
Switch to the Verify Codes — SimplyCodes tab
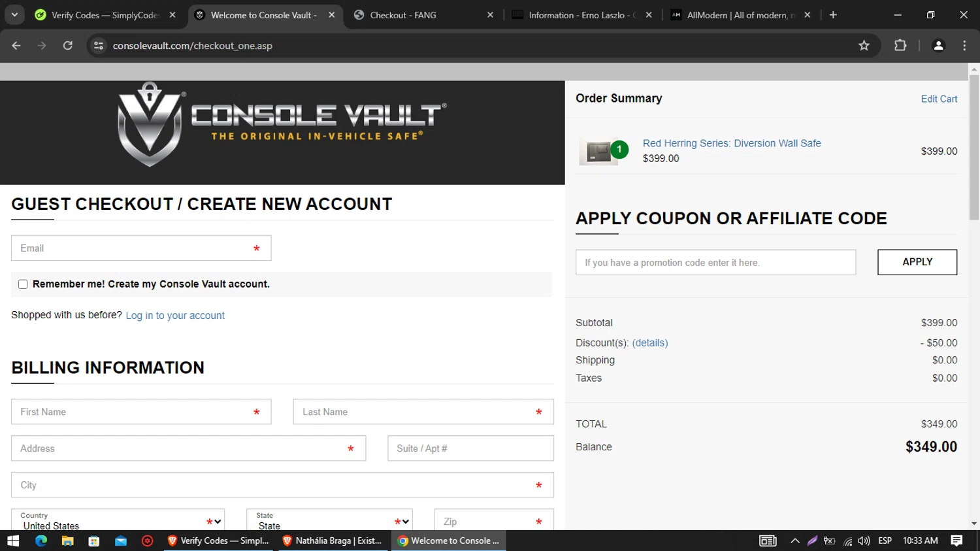(x=105, y=15)
